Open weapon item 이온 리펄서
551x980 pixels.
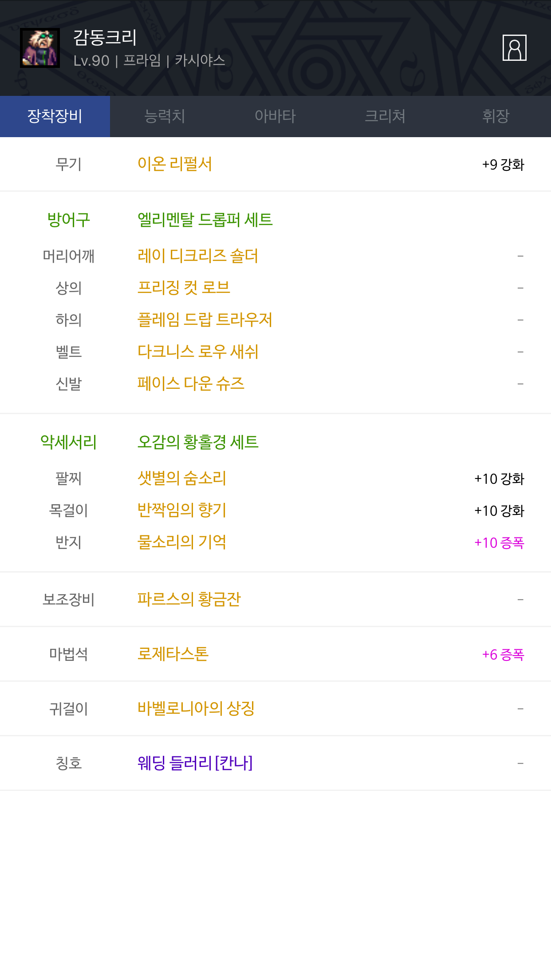click(175, 164)
